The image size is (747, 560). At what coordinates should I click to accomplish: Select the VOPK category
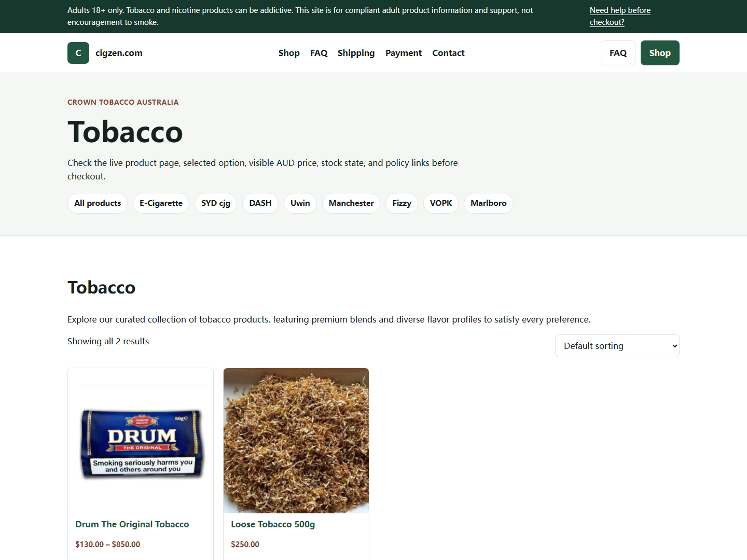coord(441,203)
